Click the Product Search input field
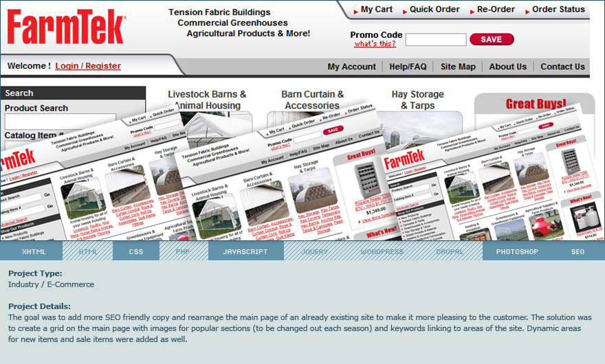The image size is (605, 364). tap(60, 121)
